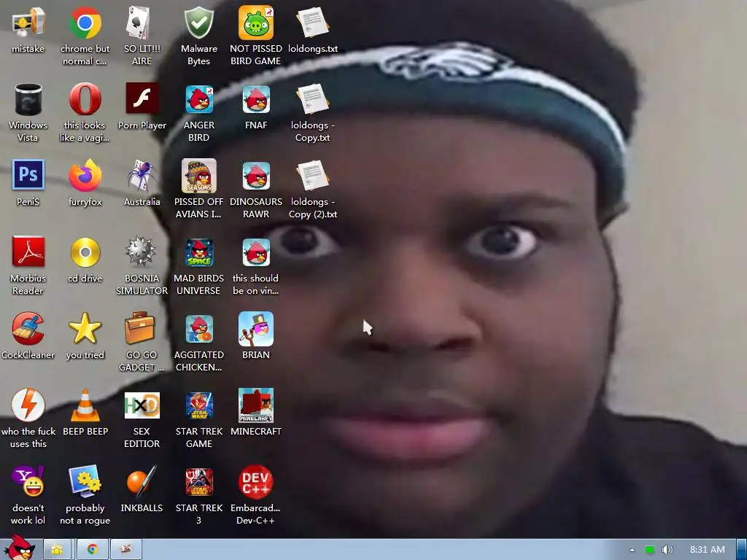Open the 'Australia' spider solitaire icon

(x=142, y=175)
